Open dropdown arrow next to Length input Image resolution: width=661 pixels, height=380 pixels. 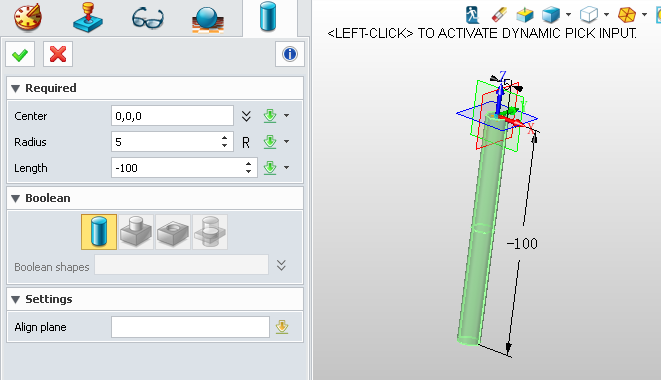tap(287, 168)
